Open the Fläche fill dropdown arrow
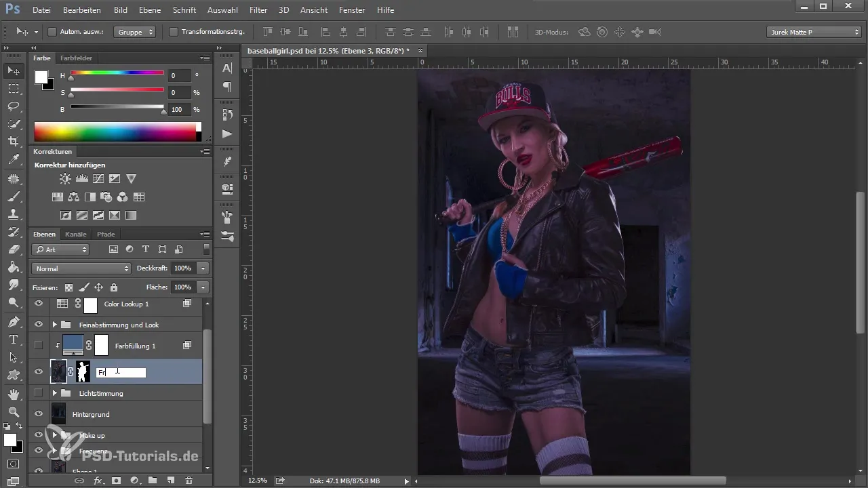Image resolution: width=868 pixels, height=488 pixels. [x=203, y=287]
